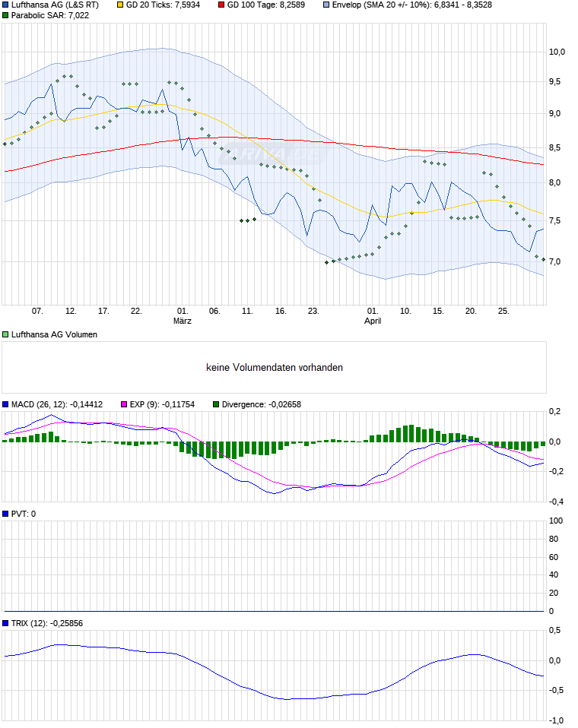This screenshot has width=578, height=728.
Task: Click the 'Parabolic SAR: 7,022' label
Action: point(50,16)
